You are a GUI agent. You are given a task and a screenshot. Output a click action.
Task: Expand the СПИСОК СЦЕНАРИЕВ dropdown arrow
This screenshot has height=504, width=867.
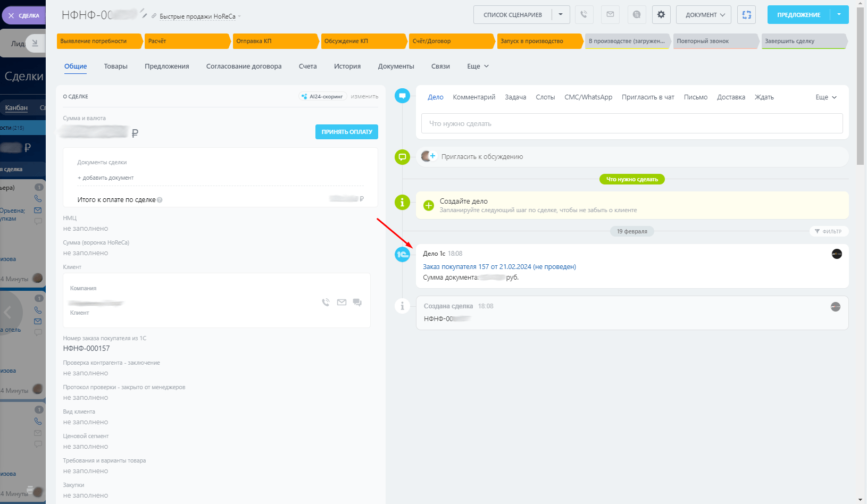(x=561, y=15)
